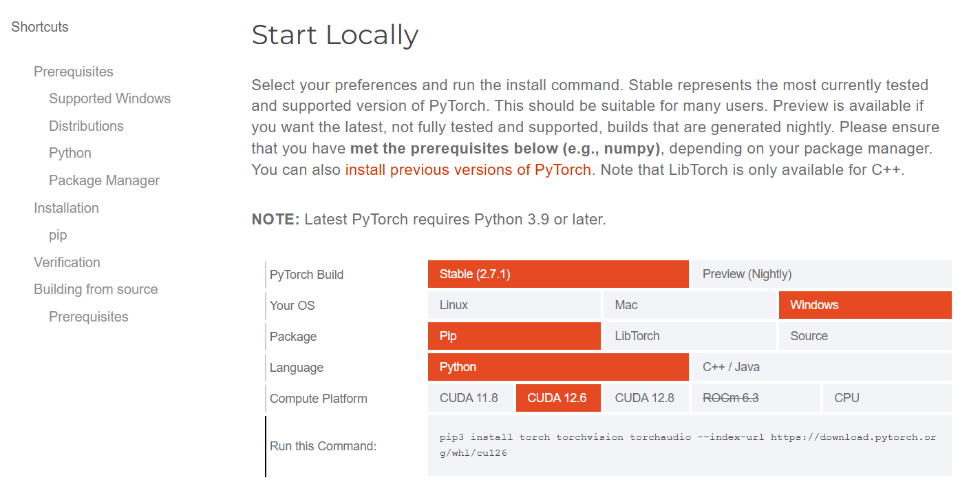Click the struck-through ROCm 6.3 option

tap(756, 398)
